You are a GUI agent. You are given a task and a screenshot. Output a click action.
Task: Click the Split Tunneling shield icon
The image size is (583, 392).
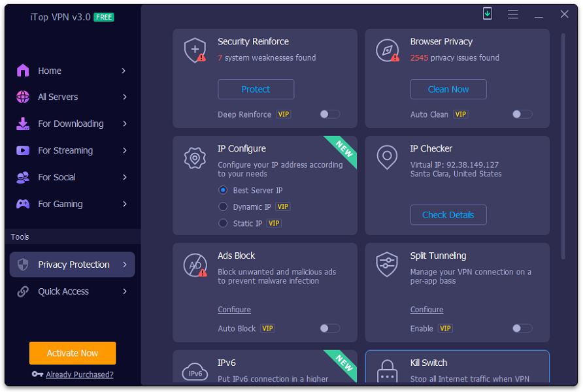click(x=388, y=265)
